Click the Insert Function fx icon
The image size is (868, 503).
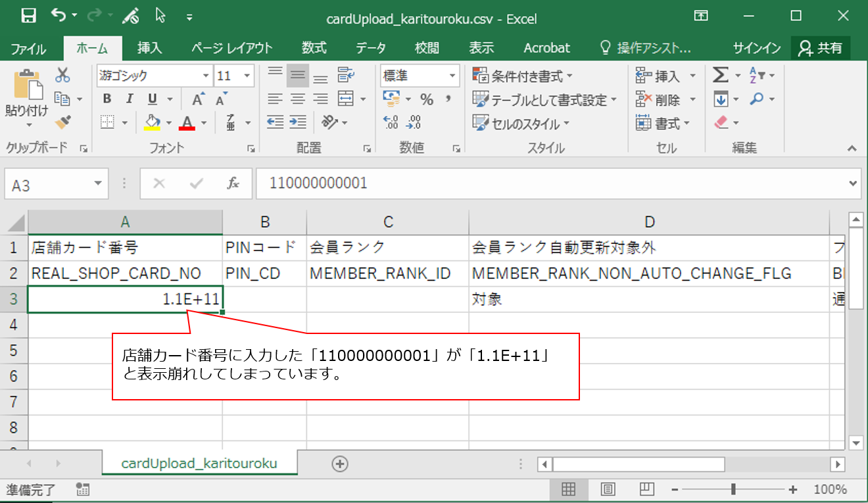[233, 184]
